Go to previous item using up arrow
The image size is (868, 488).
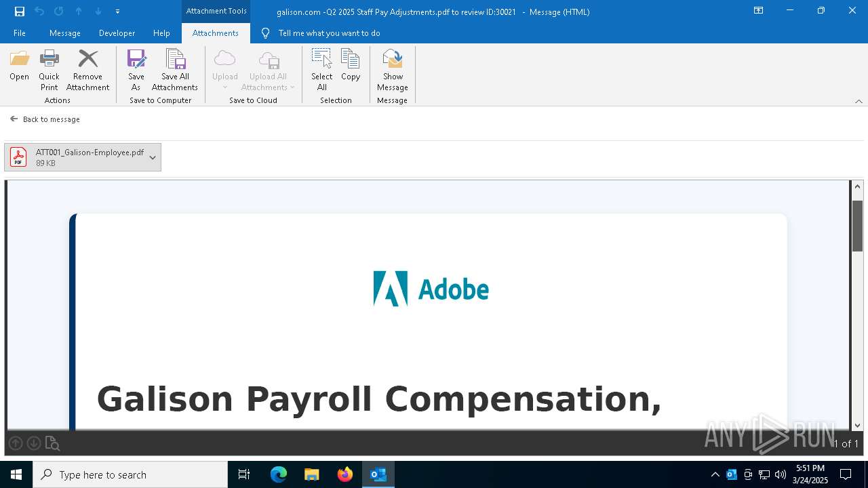tap(79, 12)
